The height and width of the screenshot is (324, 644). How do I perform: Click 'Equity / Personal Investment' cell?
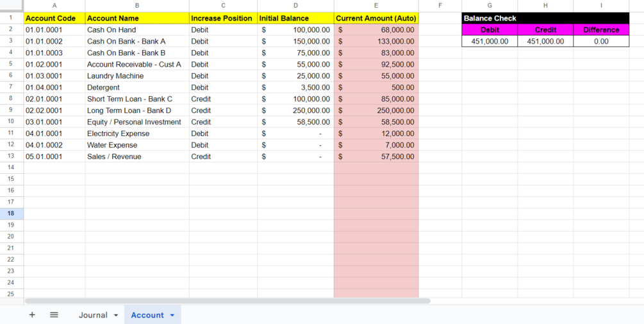point(137,122)
